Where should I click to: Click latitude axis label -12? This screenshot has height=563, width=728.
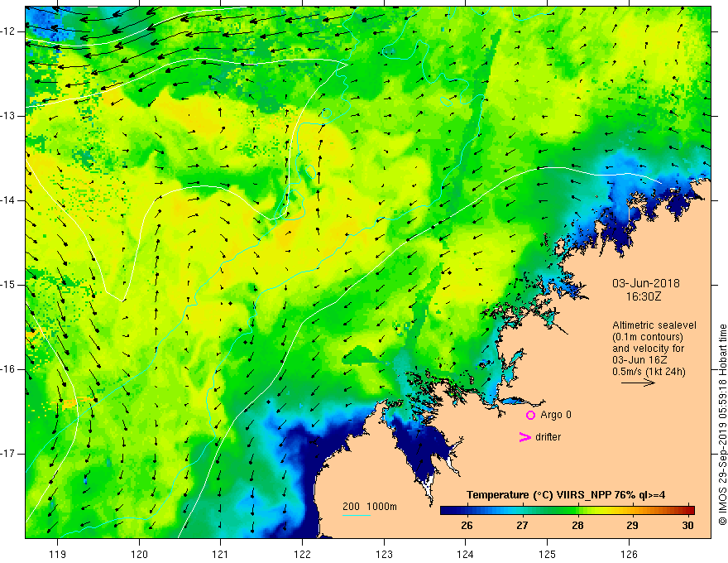point(8,31)
